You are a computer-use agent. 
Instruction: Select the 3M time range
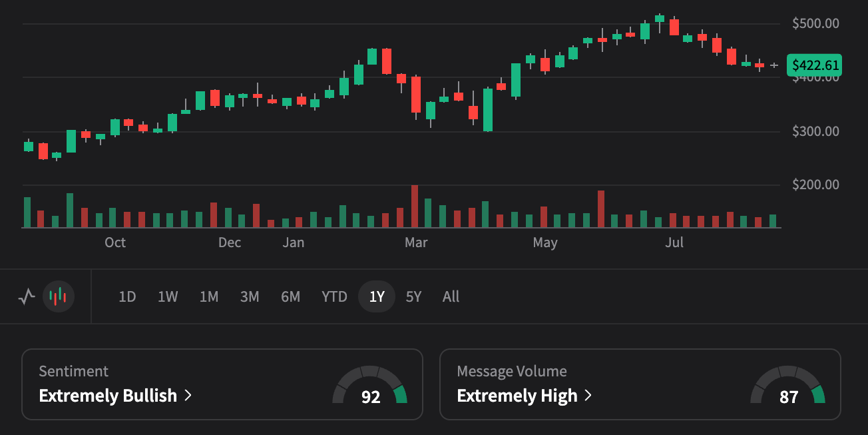pos(250,296)
